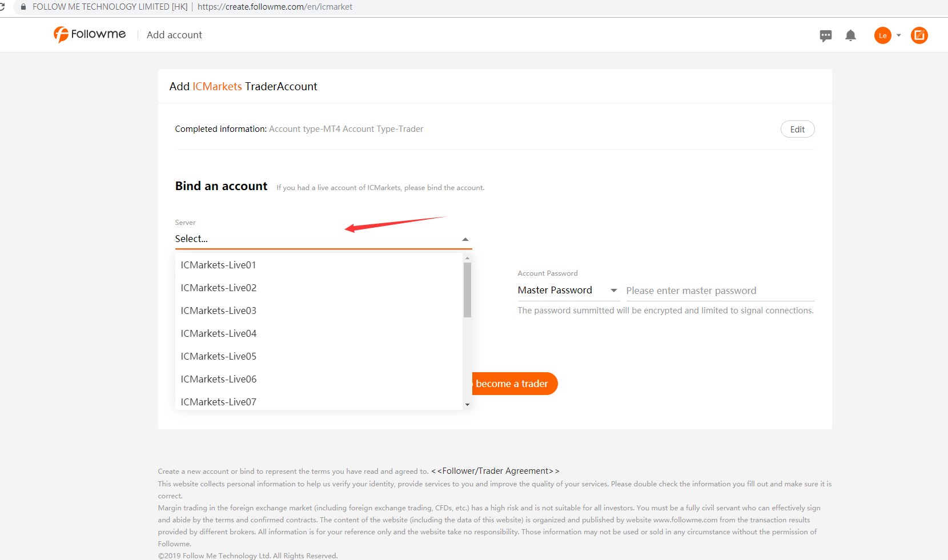The image size is (948, 560).
Task: Click the Server label
Action: (185, 223)
